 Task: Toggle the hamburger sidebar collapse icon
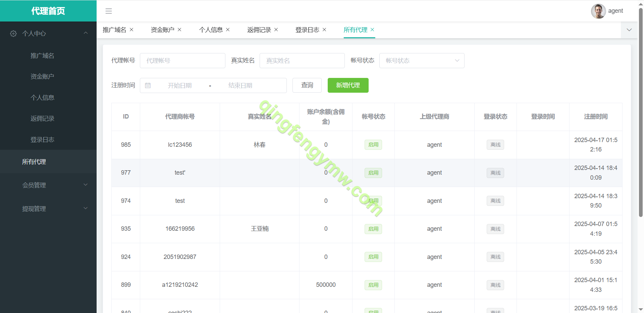click(x=109, y=11)
